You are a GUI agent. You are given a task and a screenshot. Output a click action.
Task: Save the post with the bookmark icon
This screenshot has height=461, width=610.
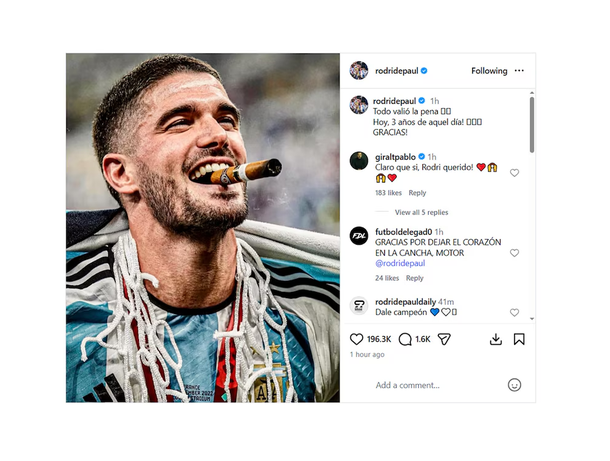point(519,340)
